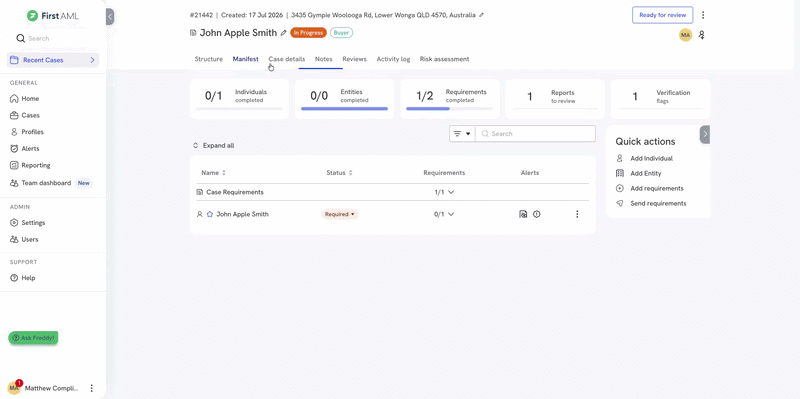The height and width of the screenshot is (399, 800).
Task: Click the assign user icon beside avatar
Action: [x=702, y=35]
